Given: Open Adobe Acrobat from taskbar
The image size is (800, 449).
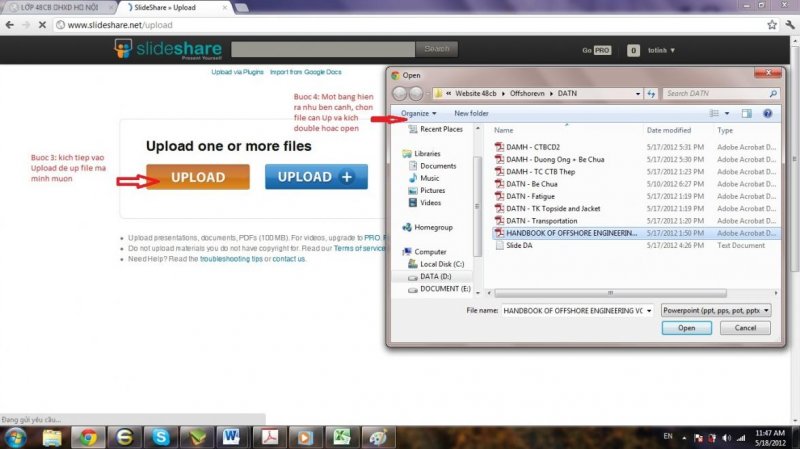Looking at the screenshot, I should (x=269, y=438).
